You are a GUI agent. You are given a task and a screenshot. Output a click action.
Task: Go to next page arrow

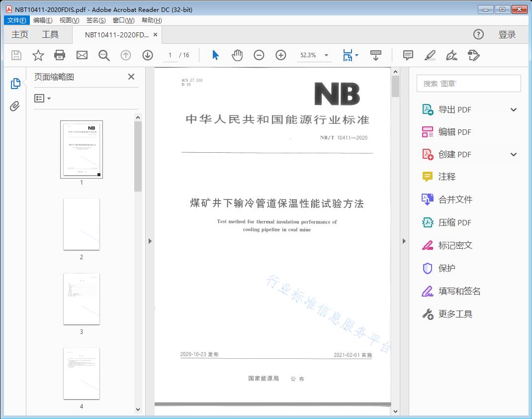coord(148,55)
